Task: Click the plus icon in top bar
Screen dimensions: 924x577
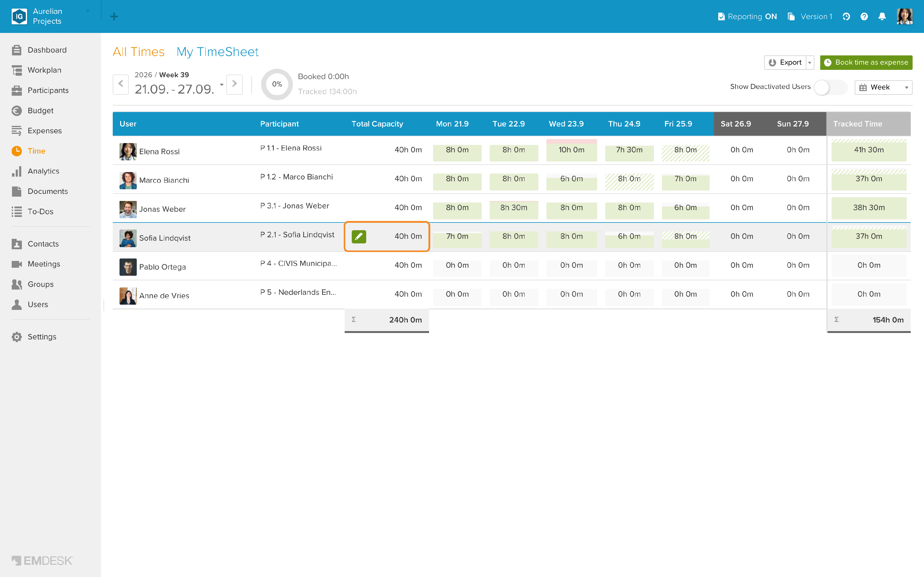Action: coord(114,16)
